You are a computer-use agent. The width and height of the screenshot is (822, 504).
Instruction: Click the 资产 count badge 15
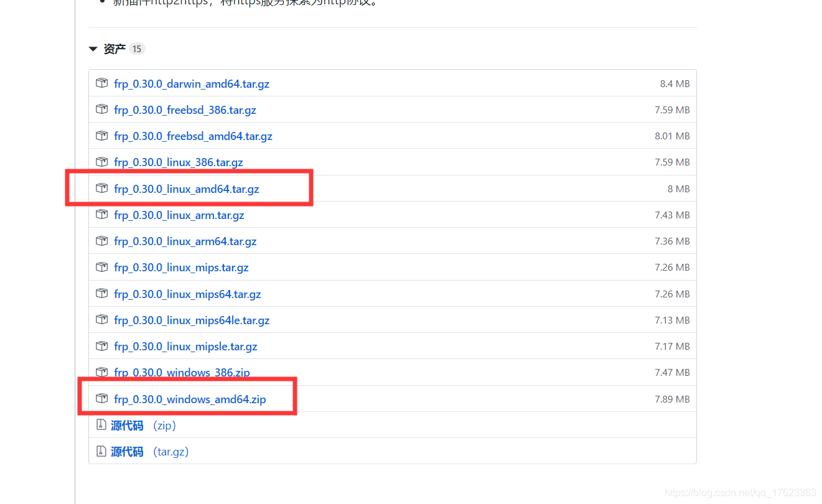[137, 49]
